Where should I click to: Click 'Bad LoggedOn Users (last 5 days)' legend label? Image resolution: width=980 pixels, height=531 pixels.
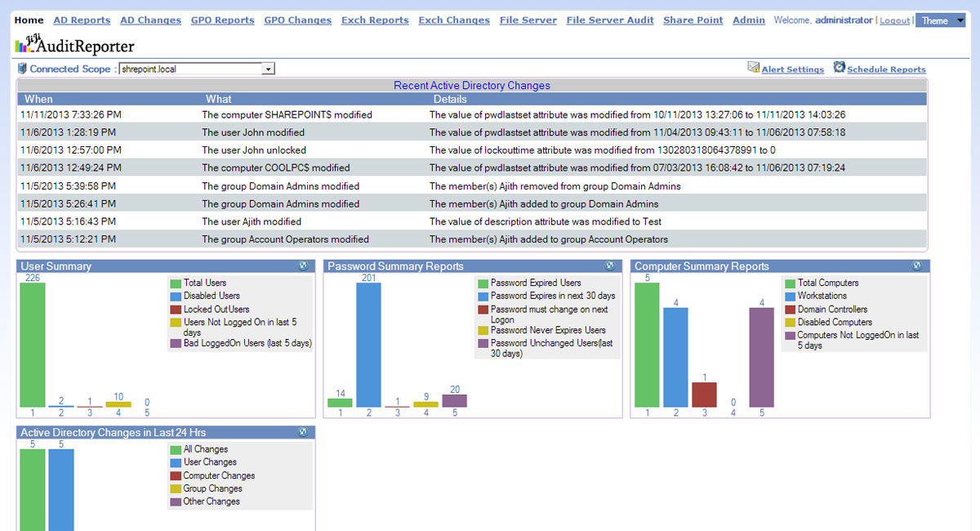[247, 344]
